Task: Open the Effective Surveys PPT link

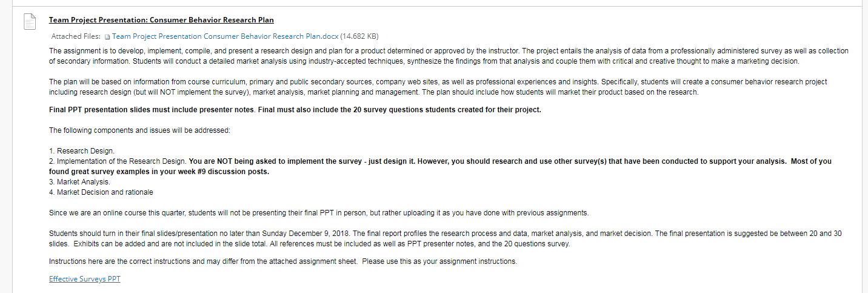Action: click(x=85, y=279)
